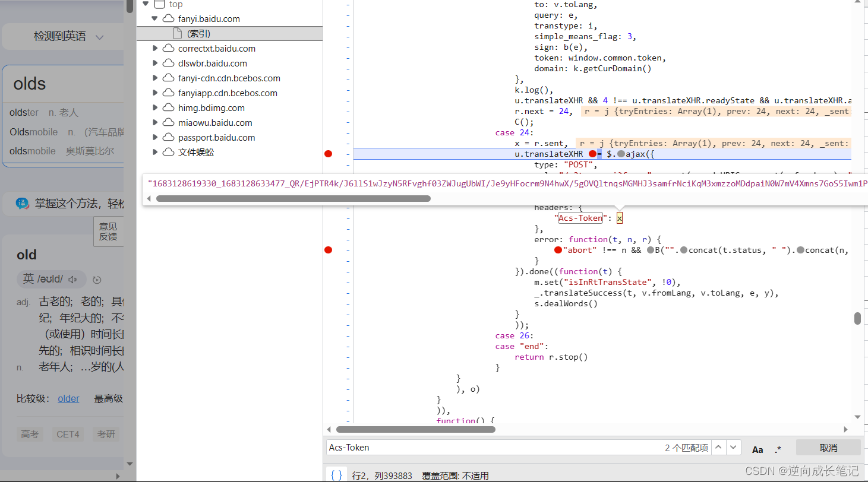Click the Acs-Token search input field
This screenshot has width=868, height=482.
click(x=494, y=448)
